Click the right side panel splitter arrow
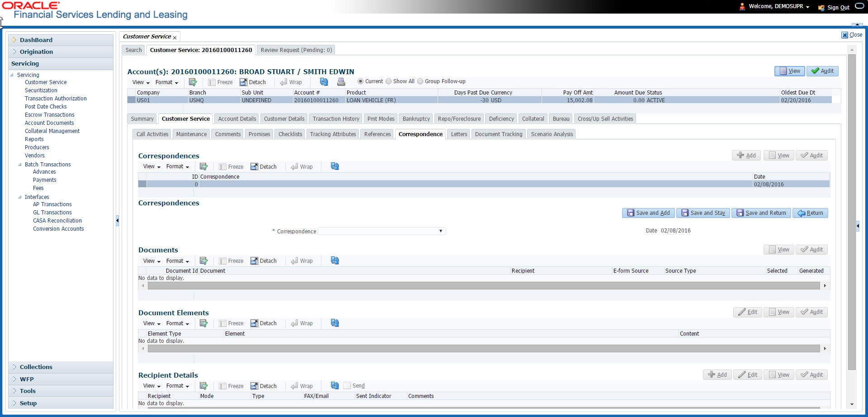868x417 pixels. (x=858, y=226)
